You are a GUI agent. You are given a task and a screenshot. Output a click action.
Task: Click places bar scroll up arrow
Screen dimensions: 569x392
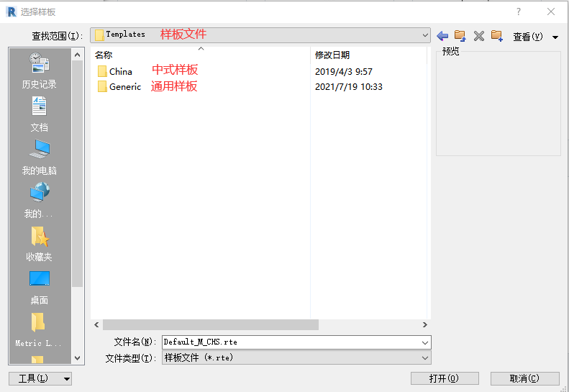tap(77, 55)
